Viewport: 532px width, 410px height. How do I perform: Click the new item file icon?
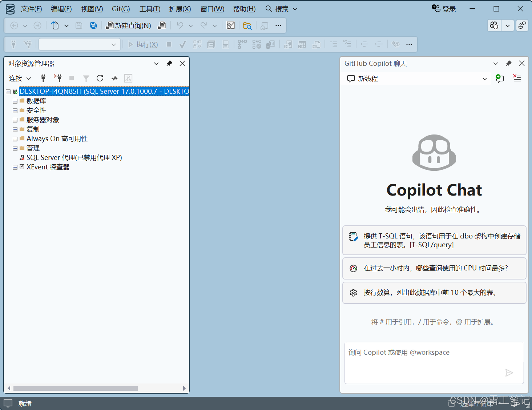(x=55, y=25)
